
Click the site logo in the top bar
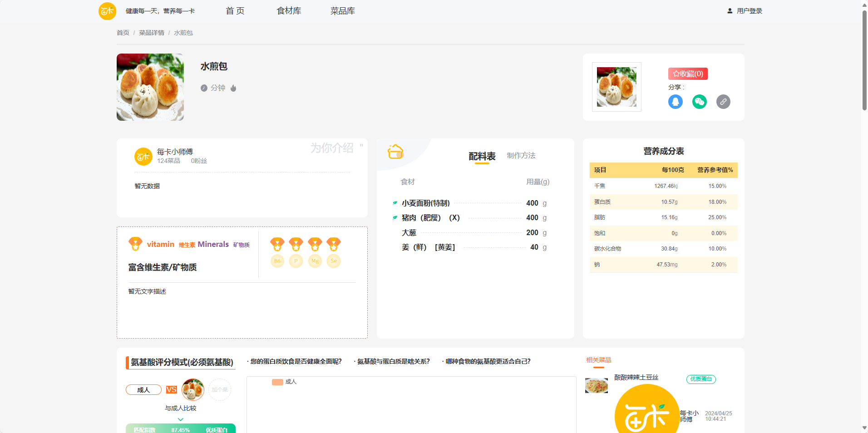(107, 10)
